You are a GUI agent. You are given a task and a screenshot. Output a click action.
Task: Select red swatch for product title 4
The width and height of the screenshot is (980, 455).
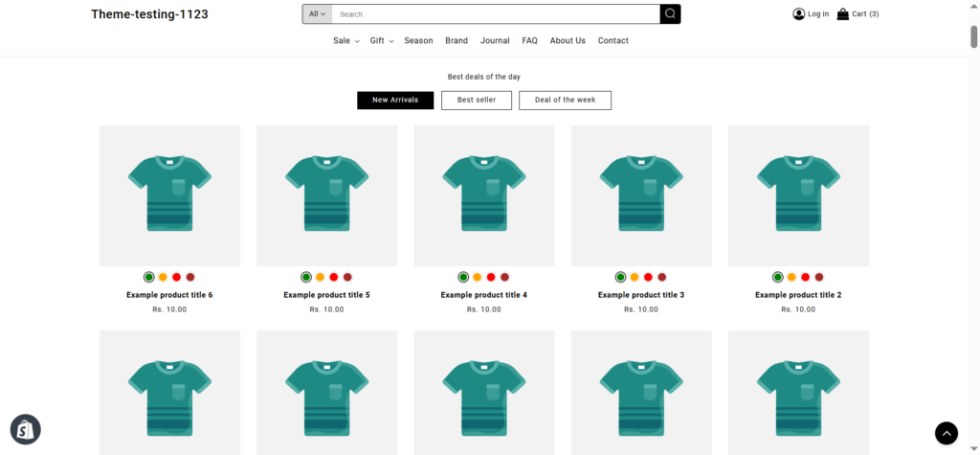point(491,277)
